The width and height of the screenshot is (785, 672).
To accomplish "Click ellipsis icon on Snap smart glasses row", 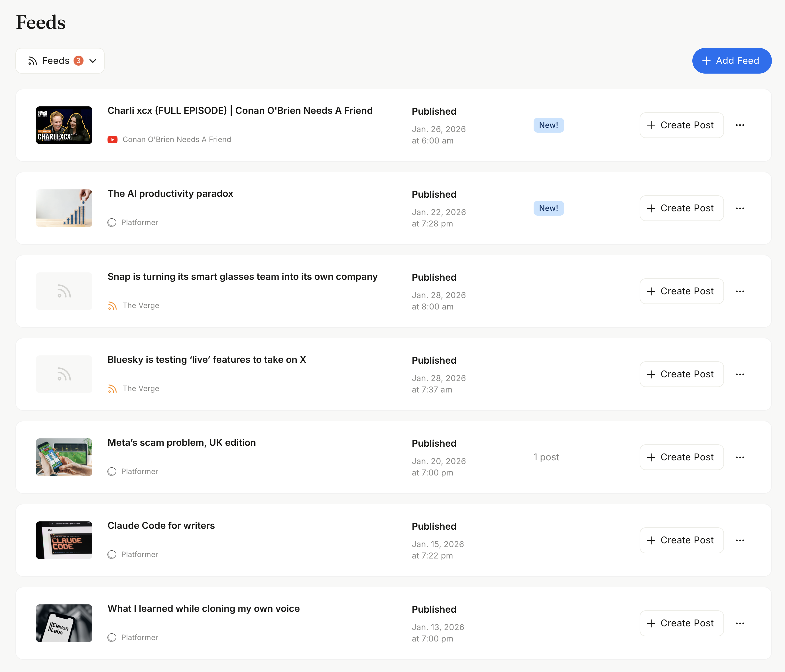I will (740, 291).
